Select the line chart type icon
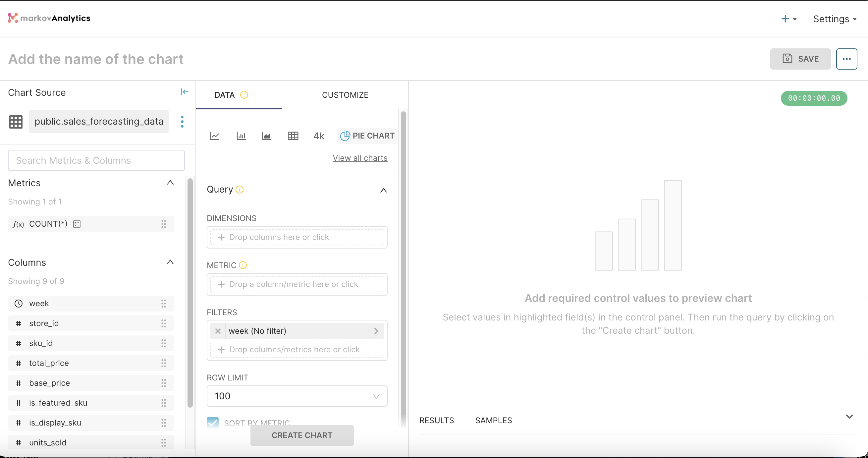 (x=215, y=136)
